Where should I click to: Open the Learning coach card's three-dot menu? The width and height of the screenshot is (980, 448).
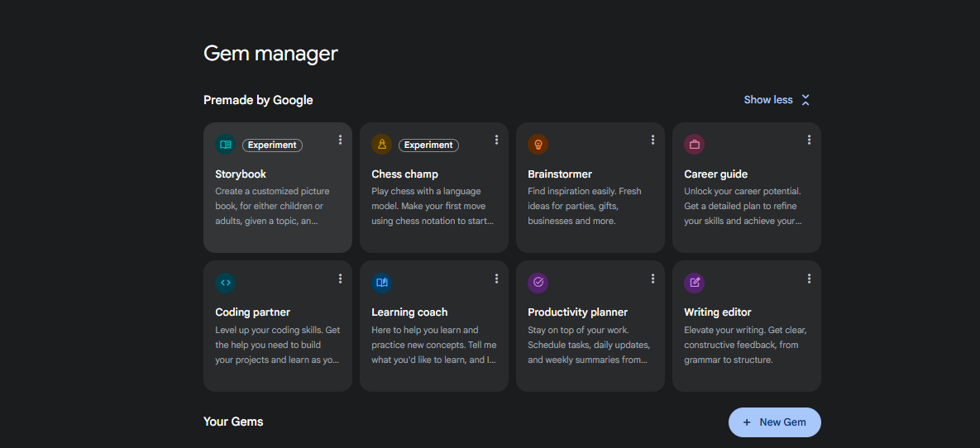point(496,279)
